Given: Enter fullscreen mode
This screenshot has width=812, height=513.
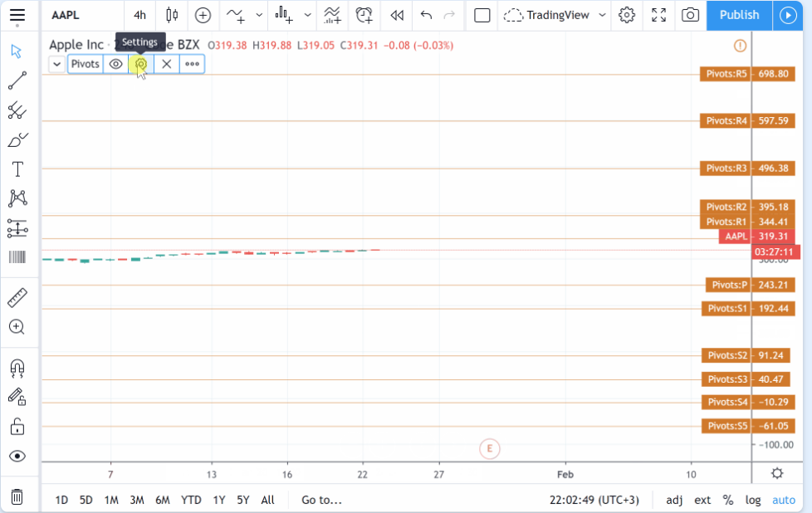Looking at the screenshot, I should [x=658, y=15].
